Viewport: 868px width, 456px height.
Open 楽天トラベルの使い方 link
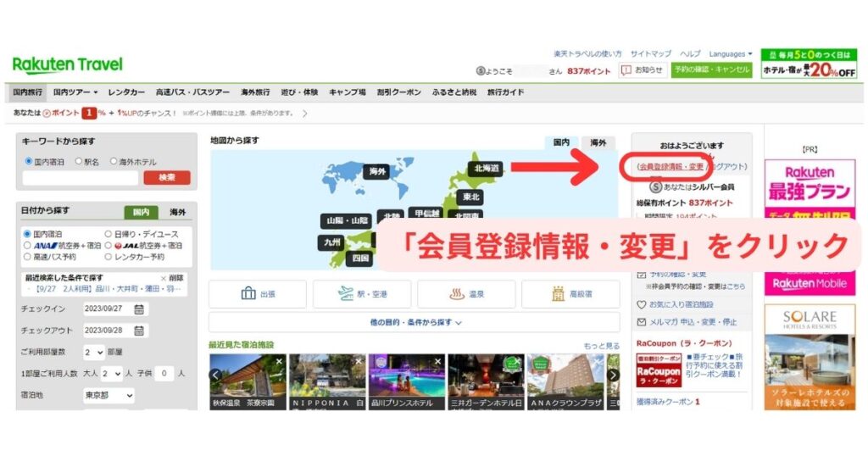click(x=587, y=54)
